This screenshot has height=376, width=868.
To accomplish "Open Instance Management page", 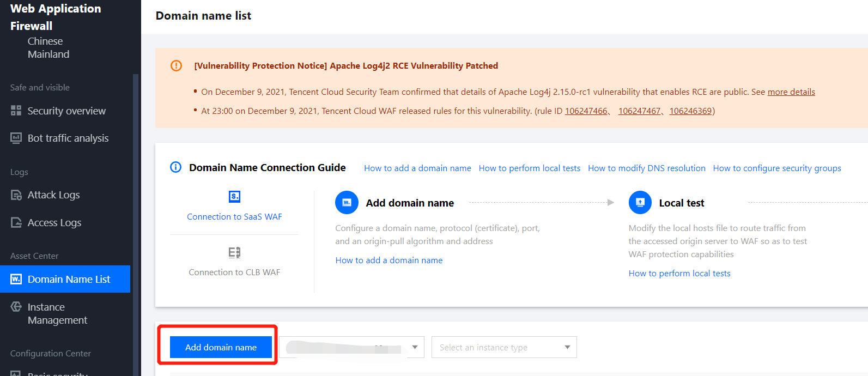I will (57, 313).
